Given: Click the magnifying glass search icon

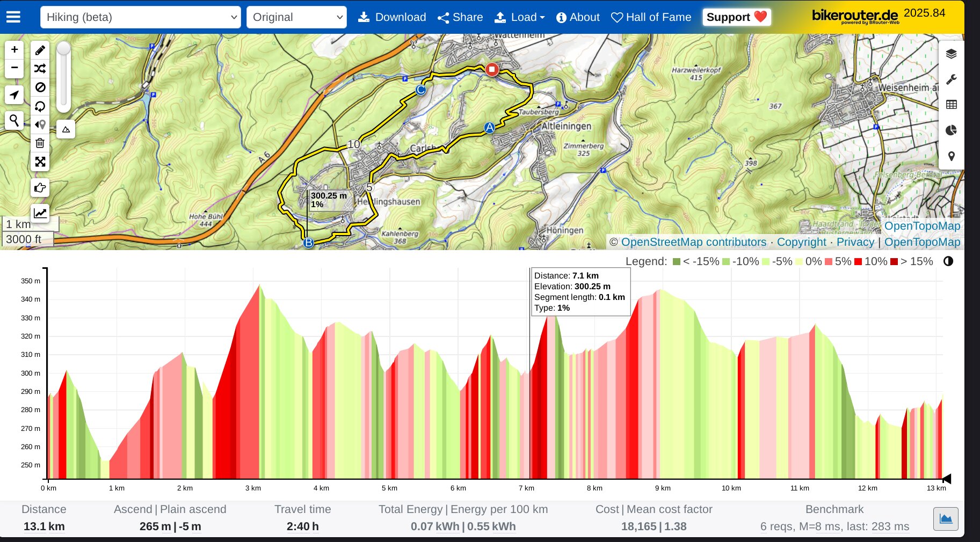Looking at the screenshot, I should point(14,120).
